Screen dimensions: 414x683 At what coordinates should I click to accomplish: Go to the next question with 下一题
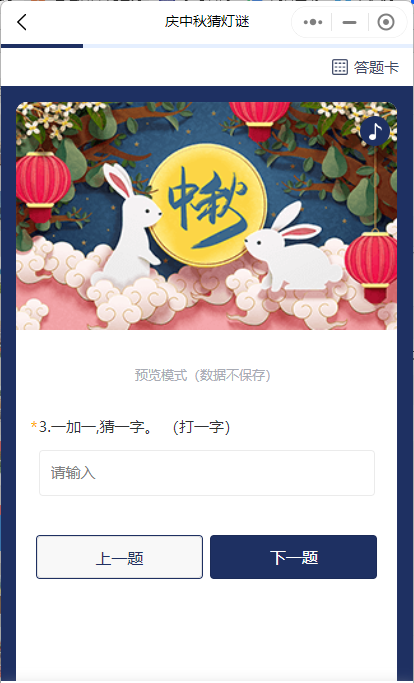click(293, 557)
